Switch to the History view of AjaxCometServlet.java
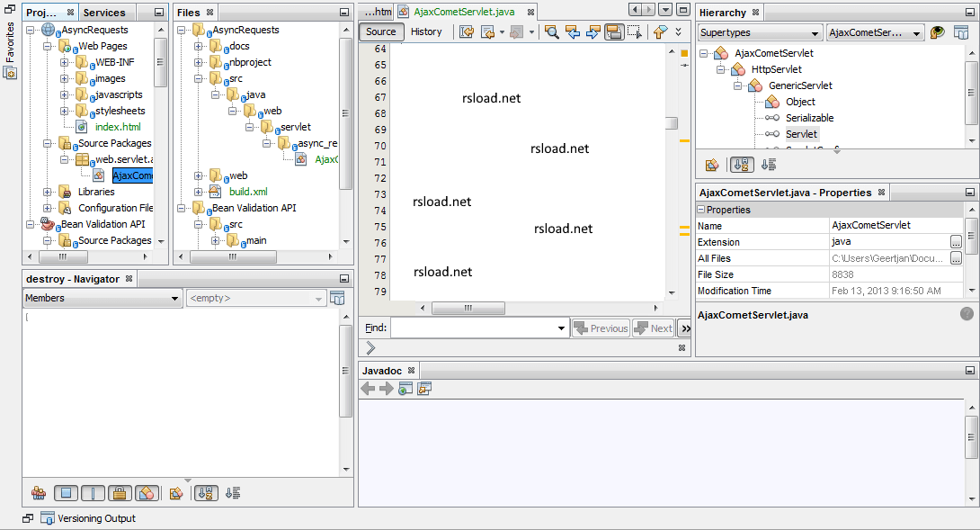980x530 pixels. click(x=426, y=31)
